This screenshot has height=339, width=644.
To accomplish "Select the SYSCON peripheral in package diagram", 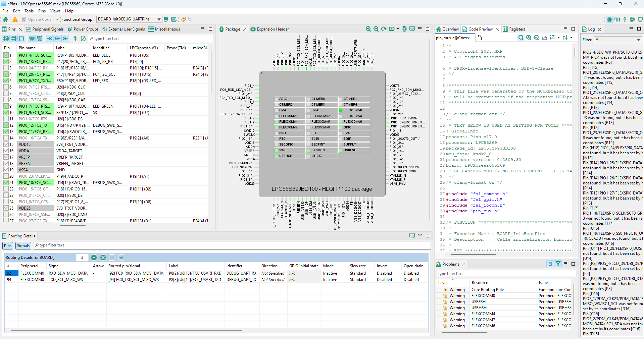I will pos(322,150).
